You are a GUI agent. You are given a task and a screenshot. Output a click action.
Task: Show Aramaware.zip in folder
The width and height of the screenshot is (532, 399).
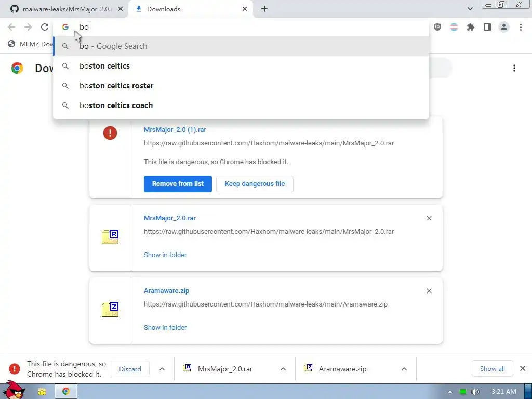(165, 328)
